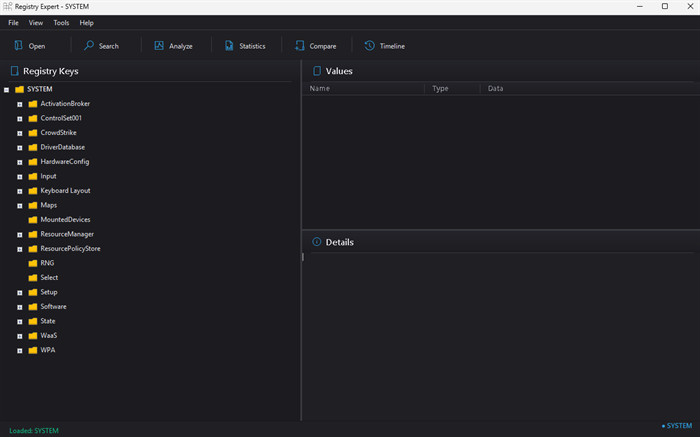Expand the State key
700x437 pixels.
click(20, 322)
